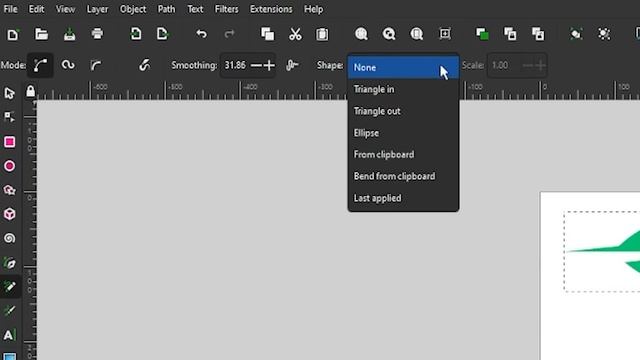640x360 pixels.
Task: Choose Bend from clipboard option
Action: pyautogui.click(x=403, y=176)
